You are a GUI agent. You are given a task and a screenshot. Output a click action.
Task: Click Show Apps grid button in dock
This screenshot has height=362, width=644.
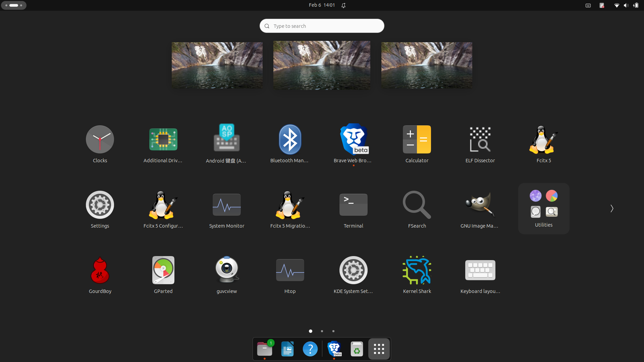click(x=379, y=349)
